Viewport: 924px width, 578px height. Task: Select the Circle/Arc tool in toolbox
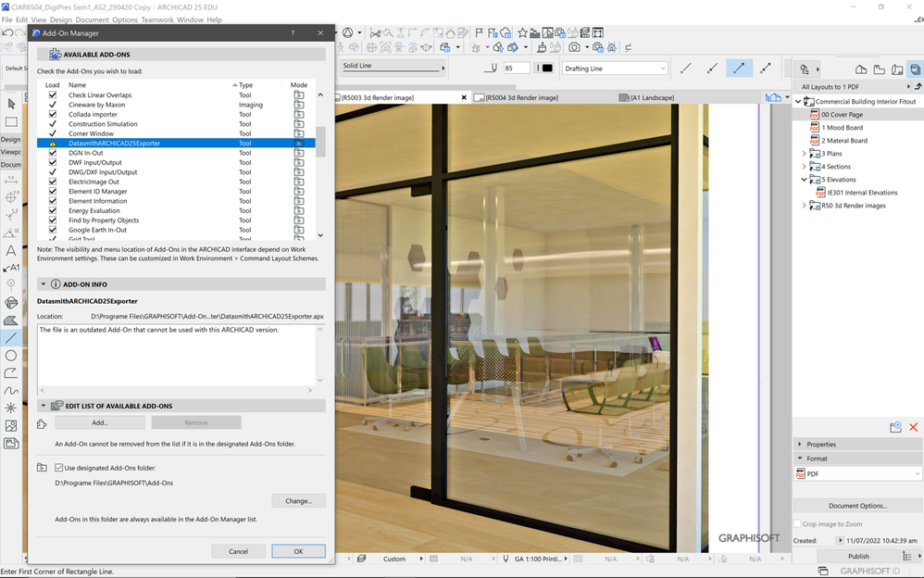[x=11, y=356]
